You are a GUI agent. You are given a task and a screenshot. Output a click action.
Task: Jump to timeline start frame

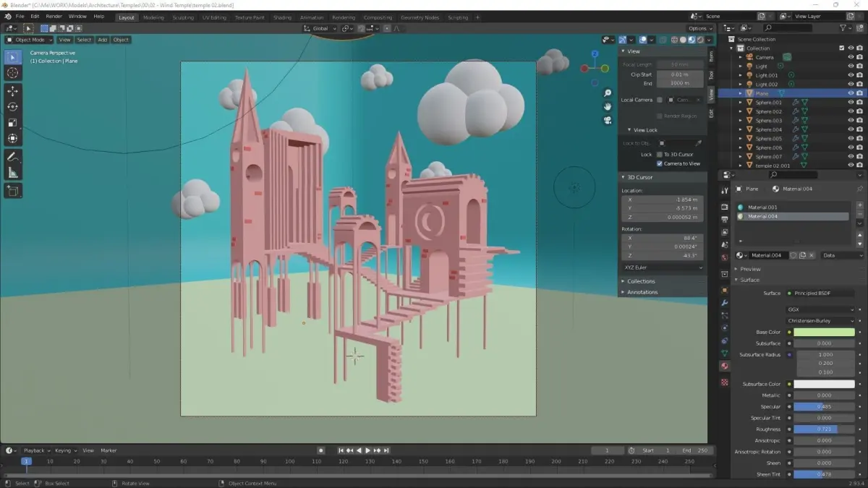pyautogui.click(x=342, y=450)
